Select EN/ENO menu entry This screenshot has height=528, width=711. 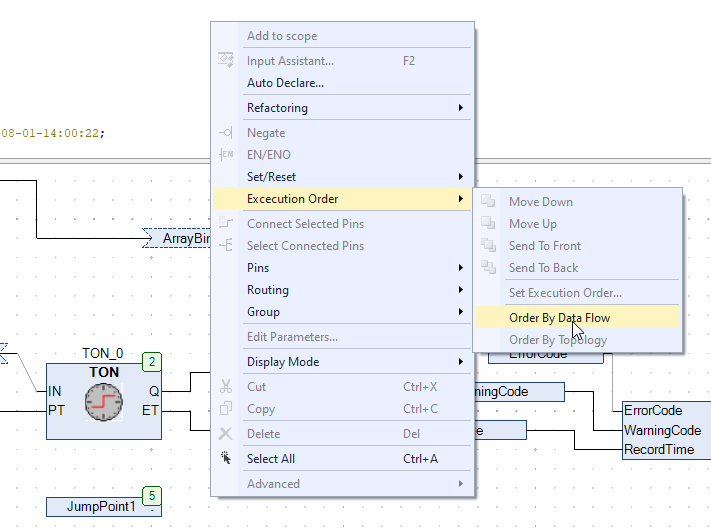coord(342,155)
